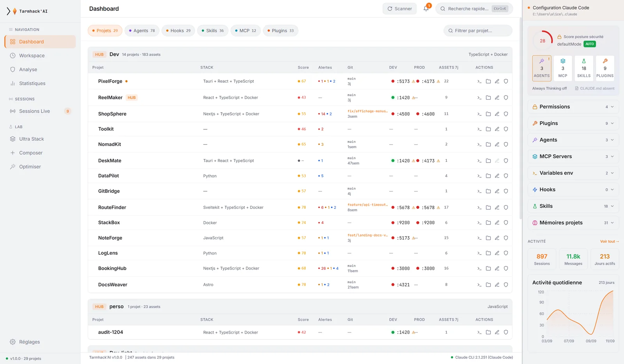This screenshot has width=624, height=364.
Task: Go to Statistiques page
Action: click(40, 83)
